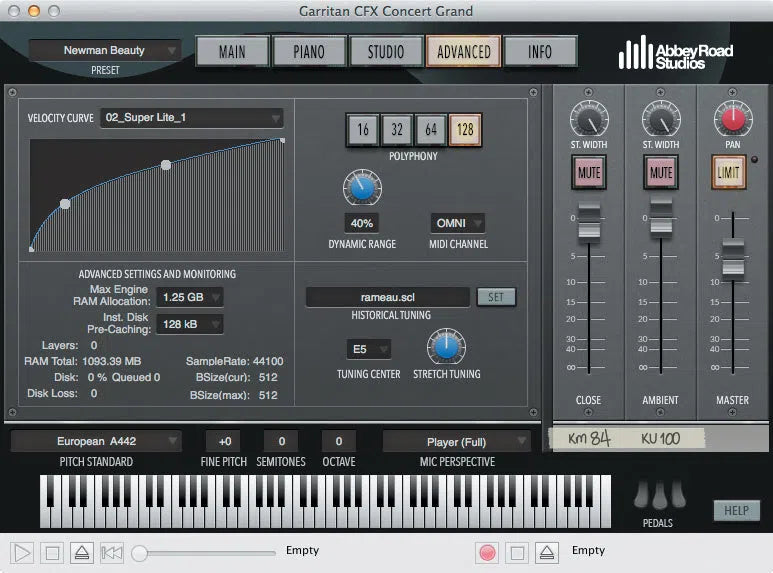Screen dimensions: 773x573
Task: Open the Max Engine RAM Allocation dropdown
Action: (189, 297)
